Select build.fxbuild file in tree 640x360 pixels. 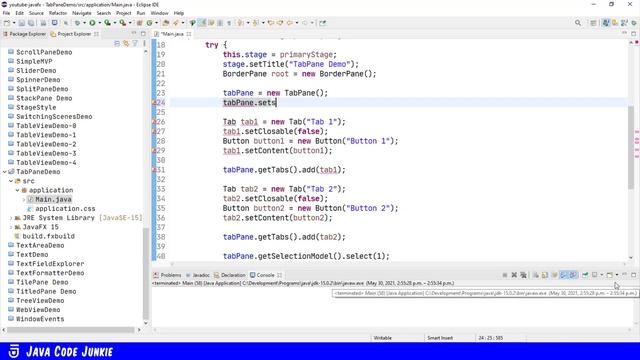48,236
